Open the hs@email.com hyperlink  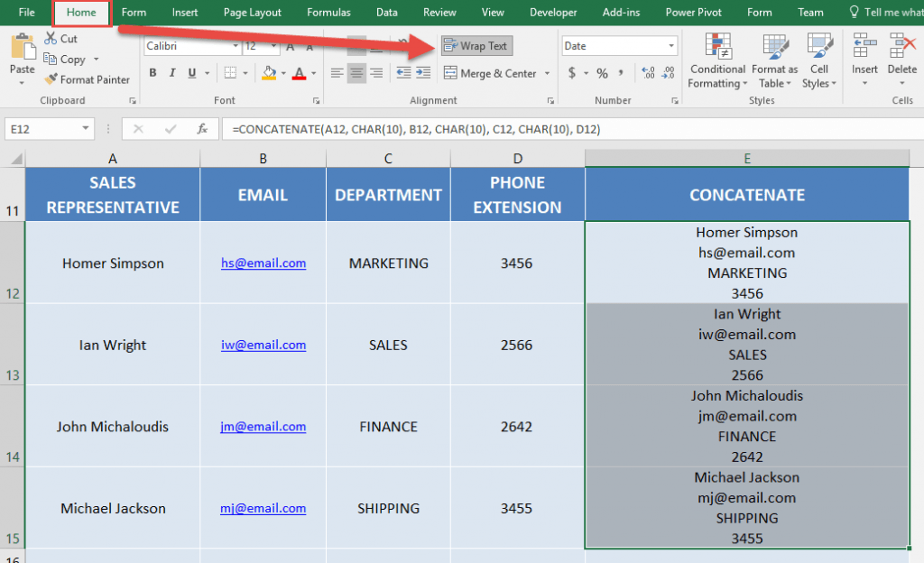tap(263, 263)
